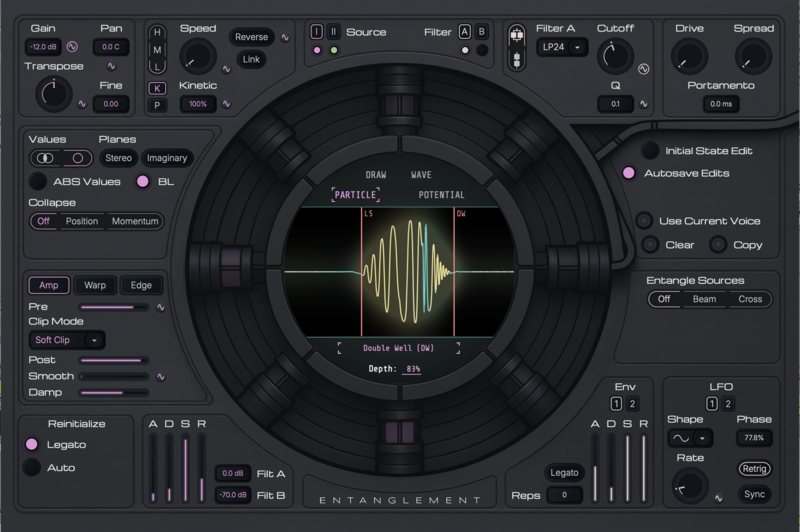
Task: Click the Smooth slider modulation icon
Action: (160, 376)
